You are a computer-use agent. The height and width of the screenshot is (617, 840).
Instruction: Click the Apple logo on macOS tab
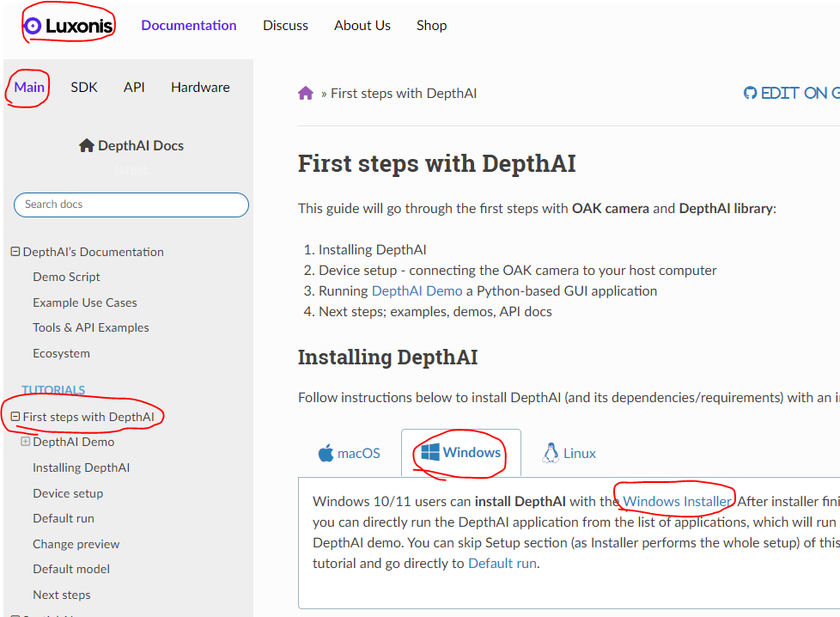pos(326,453)
